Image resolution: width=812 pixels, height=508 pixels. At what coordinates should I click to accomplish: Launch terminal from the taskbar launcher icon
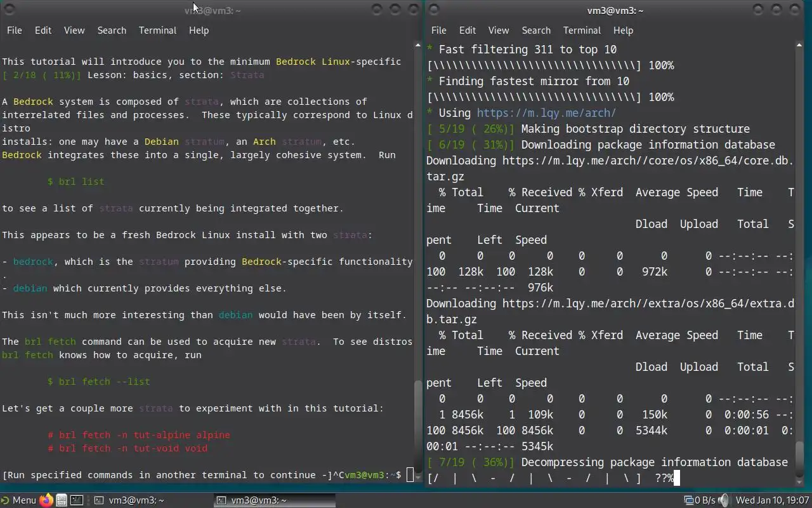(76, 500)
